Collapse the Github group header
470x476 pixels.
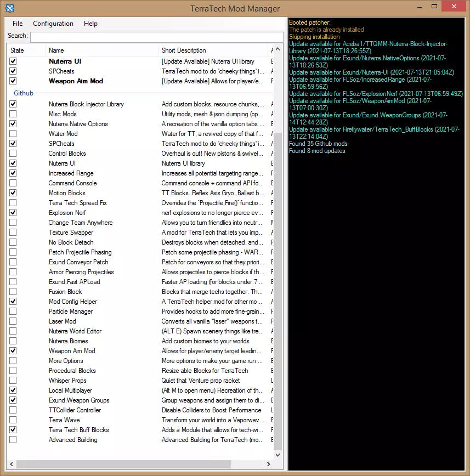[x=24, y=93]
